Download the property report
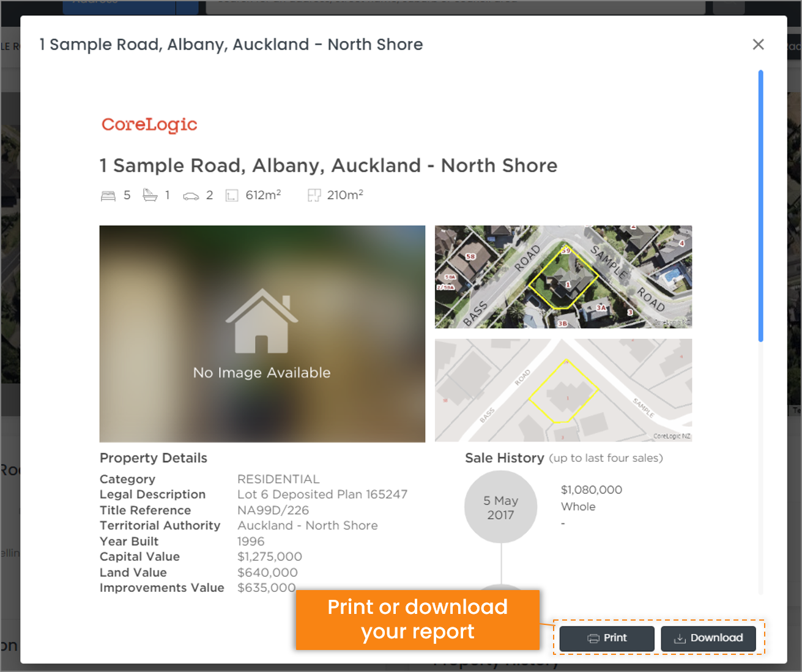The height and width of the screenshot is (672, 802). point(708,638)
